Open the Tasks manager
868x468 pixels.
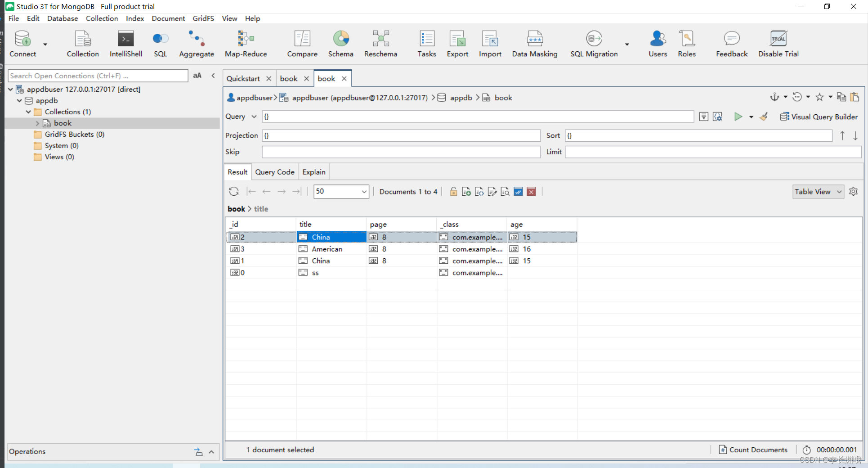[427, 44]
